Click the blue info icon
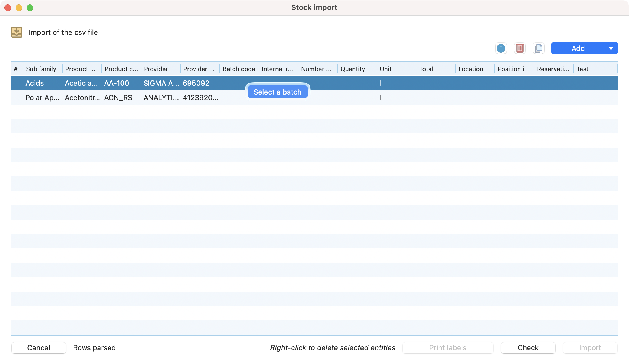 [501, 48]
